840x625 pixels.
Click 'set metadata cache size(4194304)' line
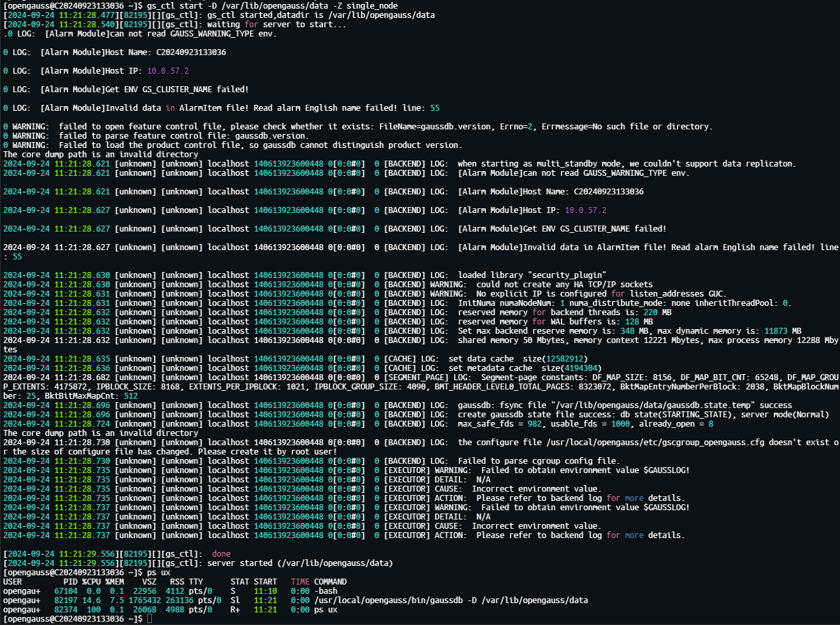524,368
